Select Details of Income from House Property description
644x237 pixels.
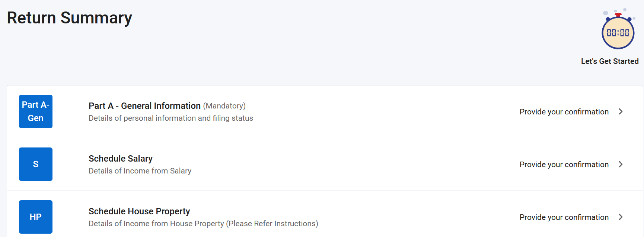tap(203, 224)
